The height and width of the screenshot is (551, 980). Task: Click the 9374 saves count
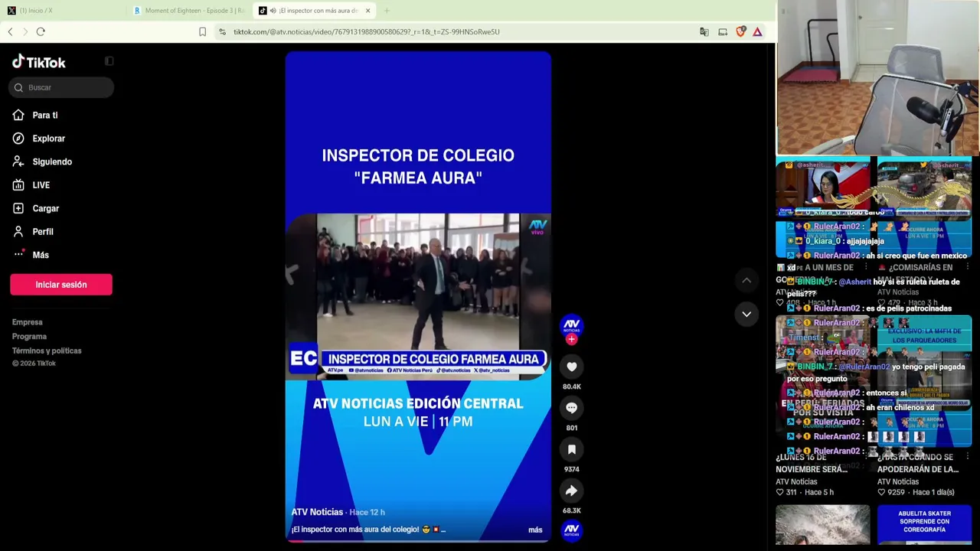pyautogui.click(x=571, y=469)
